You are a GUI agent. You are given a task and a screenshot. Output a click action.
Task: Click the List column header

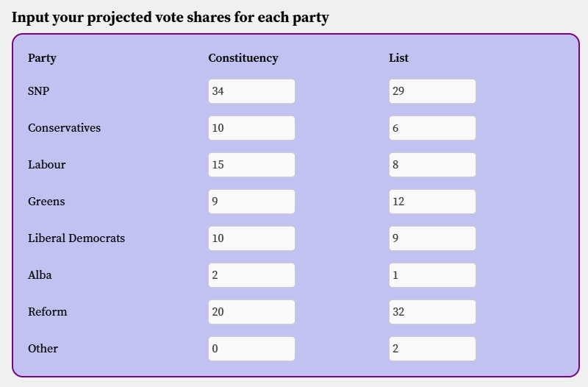coord(398,58)
